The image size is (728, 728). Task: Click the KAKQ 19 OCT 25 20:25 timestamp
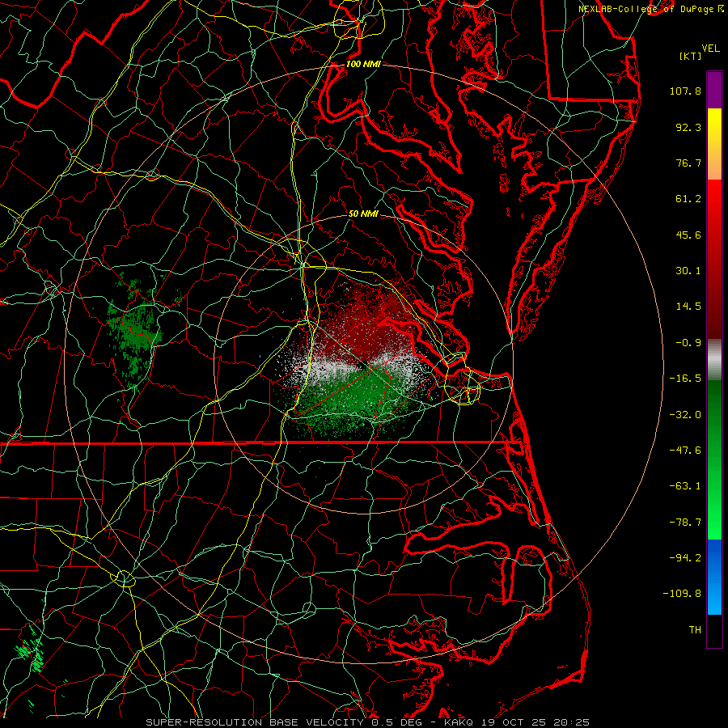tap(517, 722)
